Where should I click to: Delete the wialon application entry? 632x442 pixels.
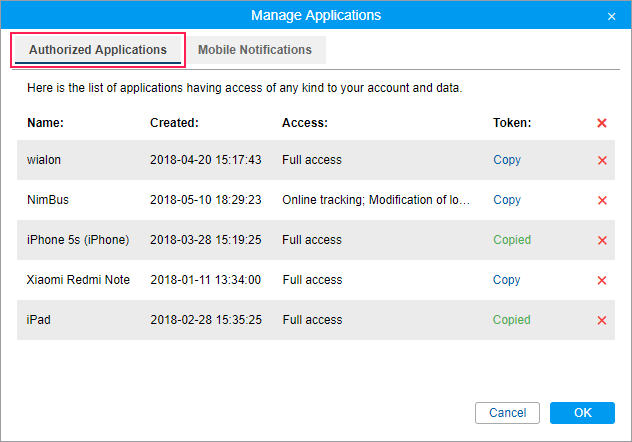click(x=602, y=160)
